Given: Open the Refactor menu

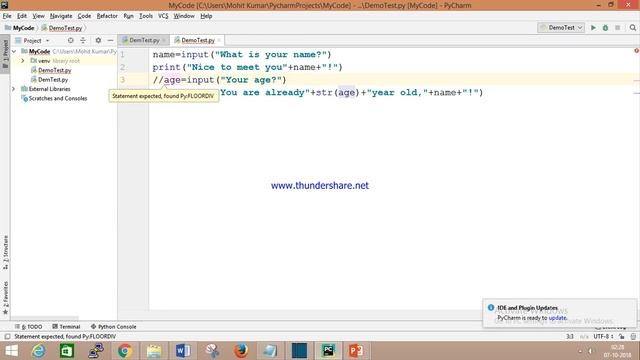Looking at the screenshot, I should click(x=107, y=16).
